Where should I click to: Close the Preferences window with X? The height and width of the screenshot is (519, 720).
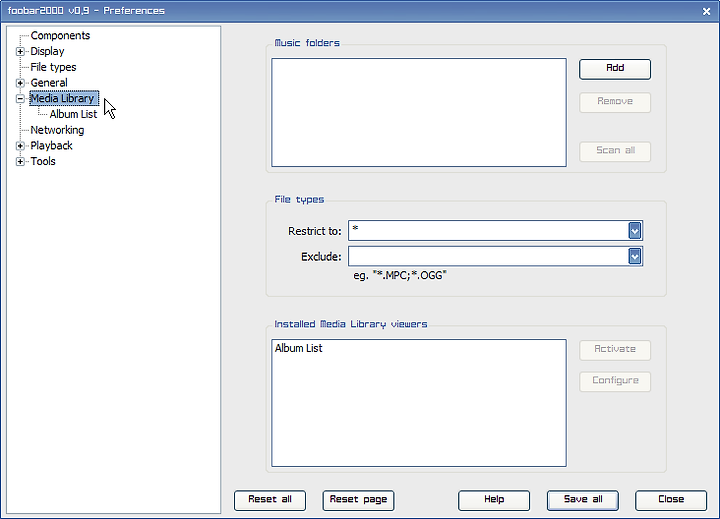[707, 11]
